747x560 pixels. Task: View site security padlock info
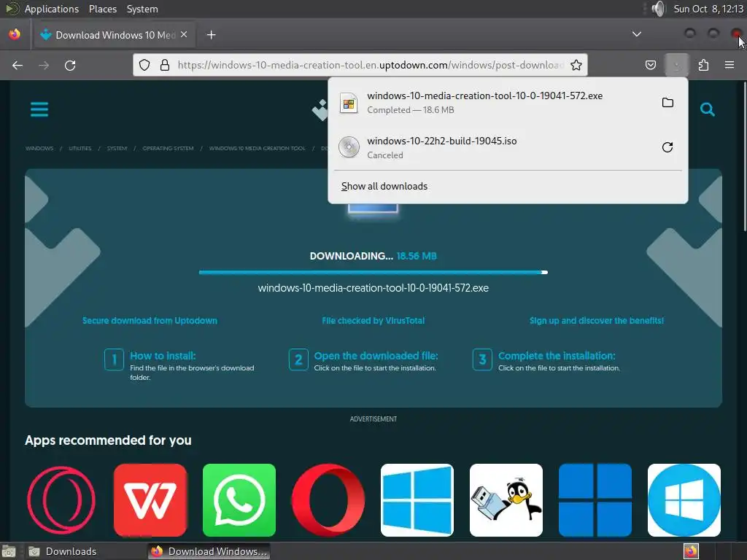pyautogui.click(x=165, y=65)
